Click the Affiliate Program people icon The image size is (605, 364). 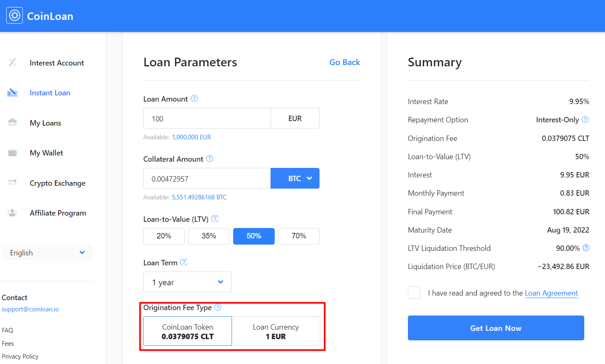click(12, 213)
